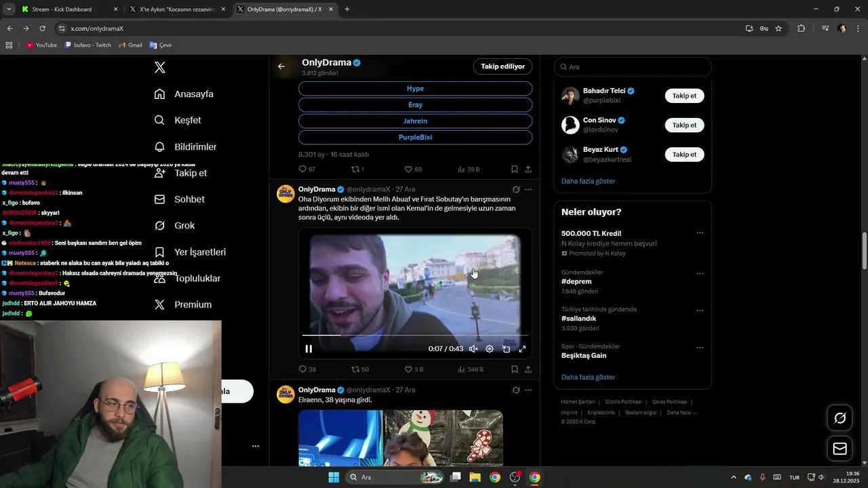Open bufavo - Twitch bookmark

point(87,45)
